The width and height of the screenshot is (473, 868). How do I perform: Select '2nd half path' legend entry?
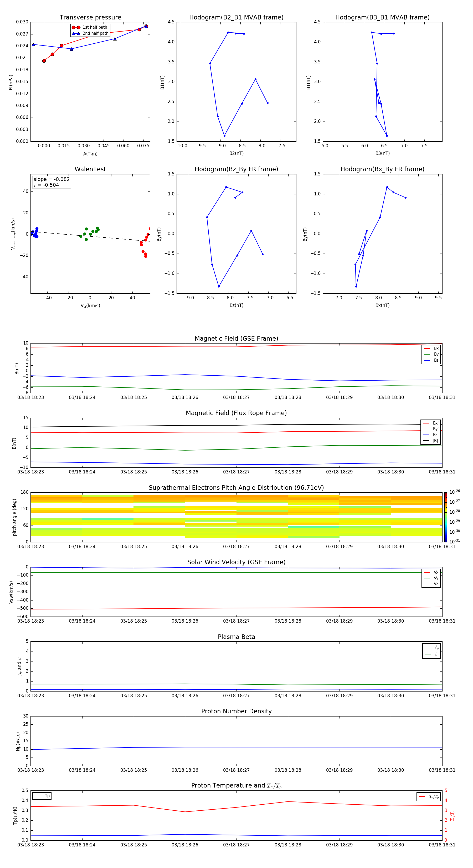click(x=90, y=33)
